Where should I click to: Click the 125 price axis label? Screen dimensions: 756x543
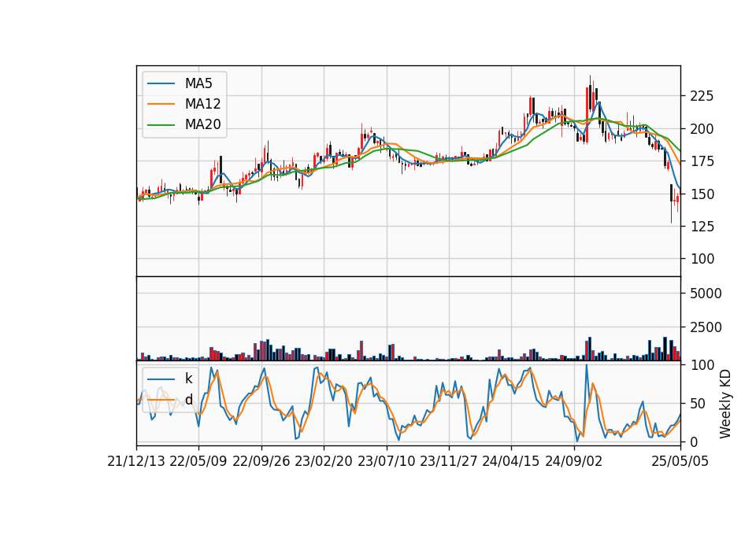[702, 227]
